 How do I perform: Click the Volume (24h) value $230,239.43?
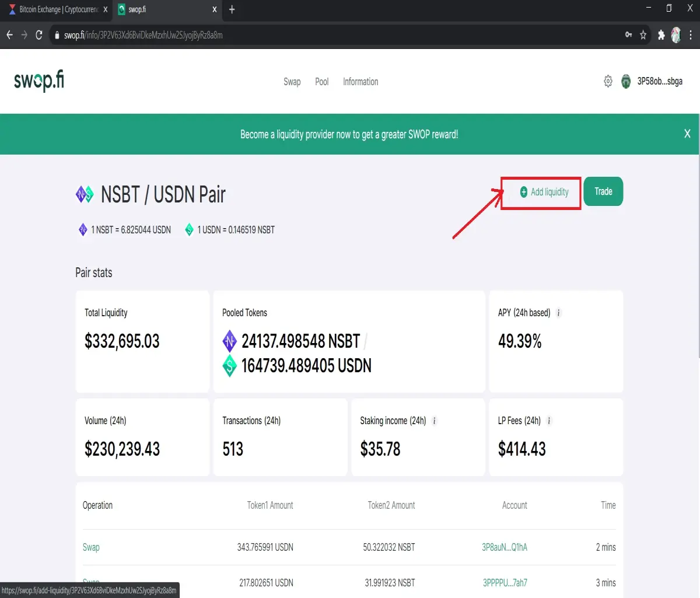click(122, 449)
